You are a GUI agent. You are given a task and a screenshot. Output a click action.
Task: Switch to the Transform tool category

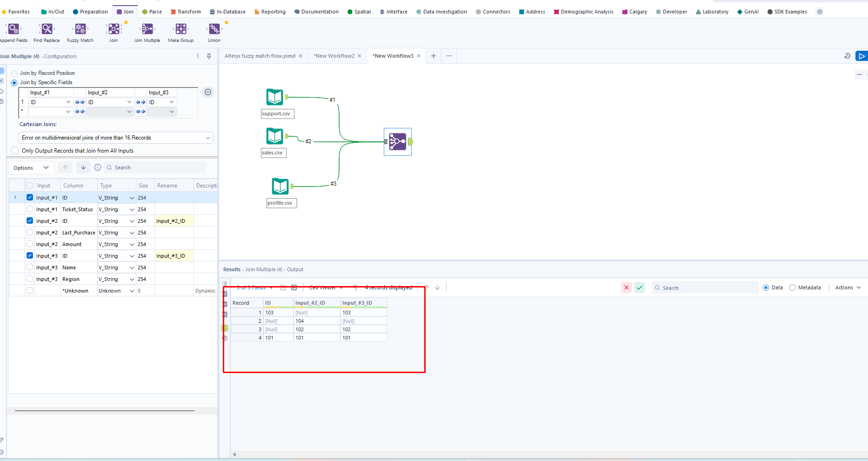186,12
